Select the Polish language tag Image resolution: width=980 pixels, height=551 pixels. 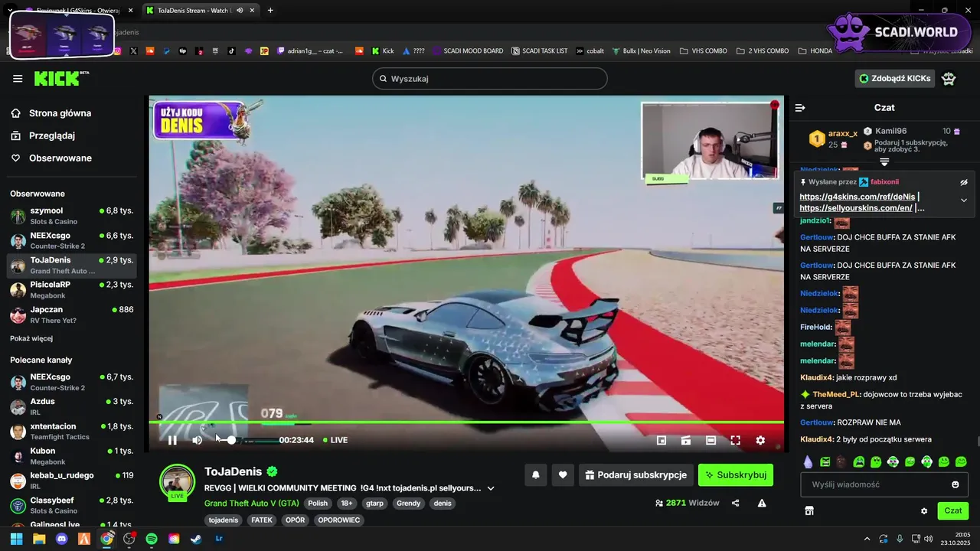pyautogui.click(x=318, y=504)
